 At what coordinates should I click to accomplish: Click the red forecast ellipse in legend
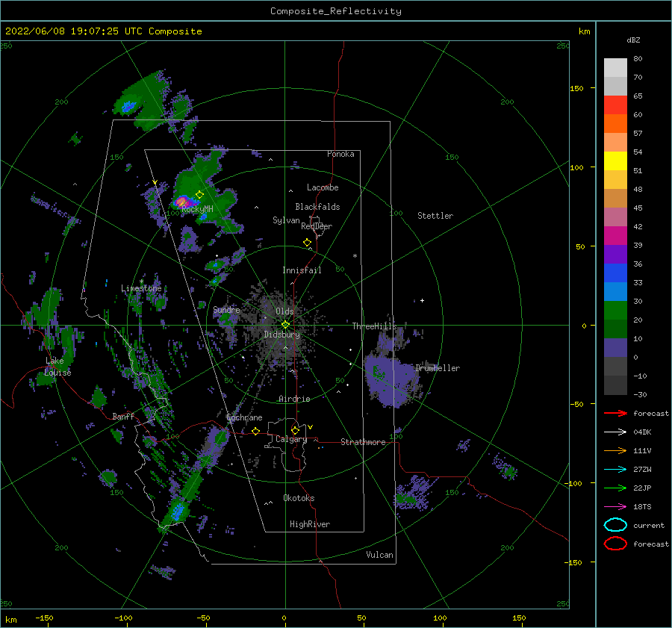615,544
